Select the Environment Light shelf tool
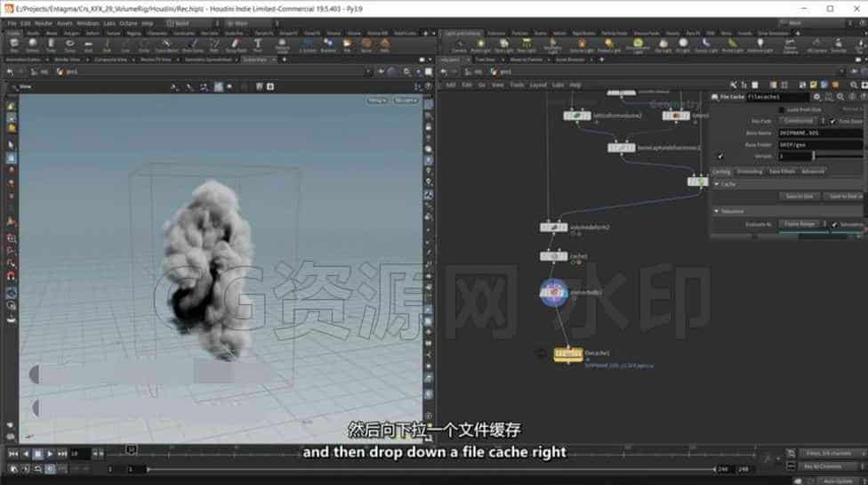Image resolution: width=868 pixels, height=485 pixels. point(638,44)
